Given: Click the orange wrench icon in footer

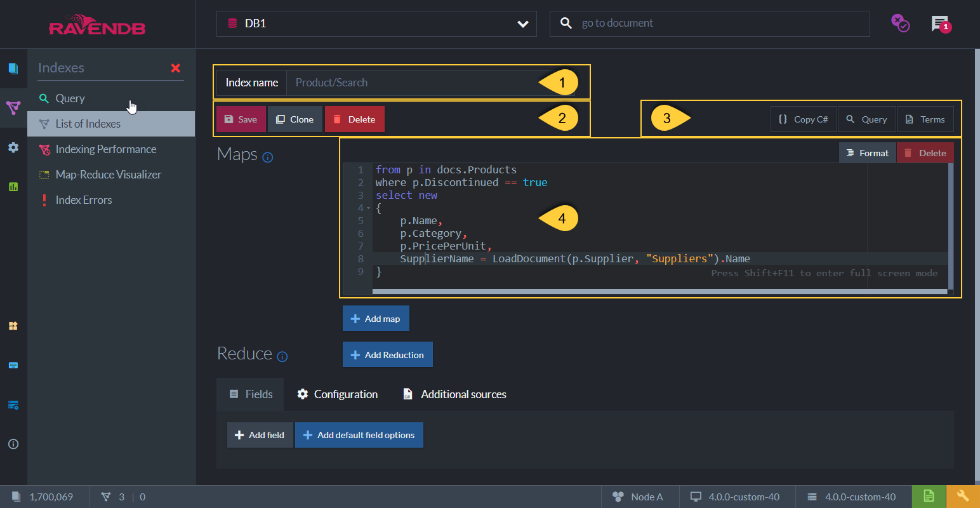Looking at the screenshot, I should (963, 497).
